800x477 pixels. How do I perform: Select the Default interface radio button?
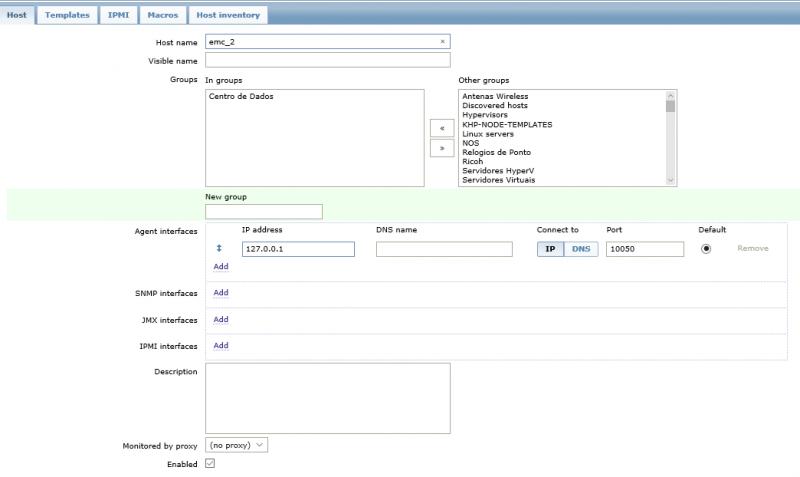pyautogui.click(x=706, y=249)
